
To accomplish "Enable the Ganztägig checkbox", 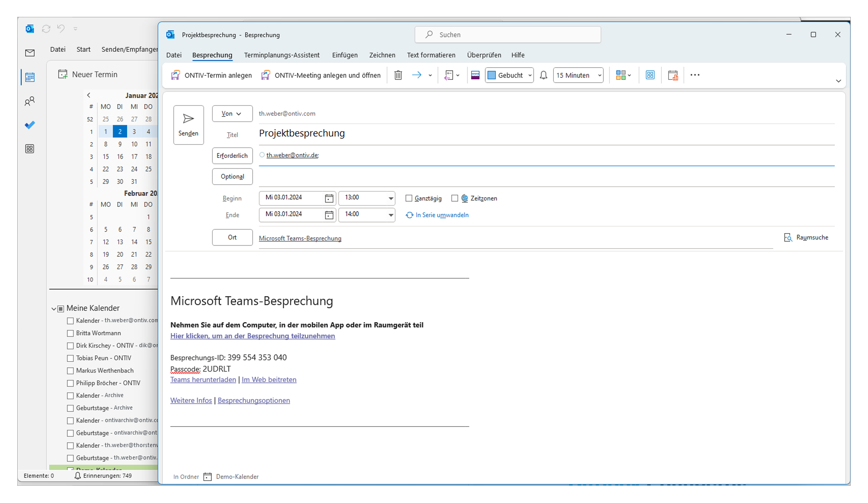I will 409,198.
